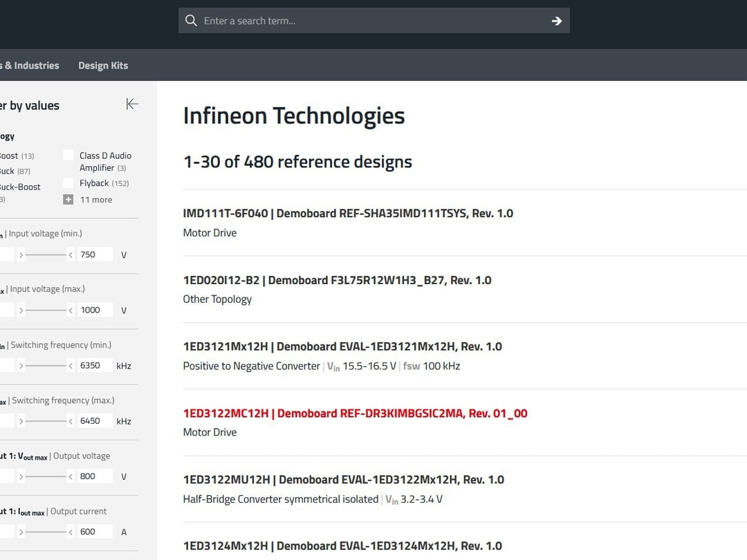Edit the 750 input voltage min field

[94, 254]
